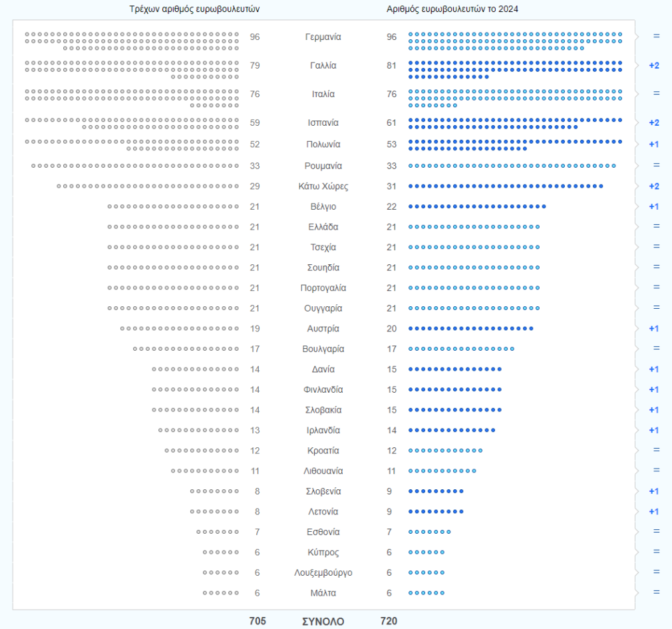This screenshot has width=672, height=629.
Task: Click the +1 indicator for Αυστρία
Action: pyautogui.click(x=653, y=329)
